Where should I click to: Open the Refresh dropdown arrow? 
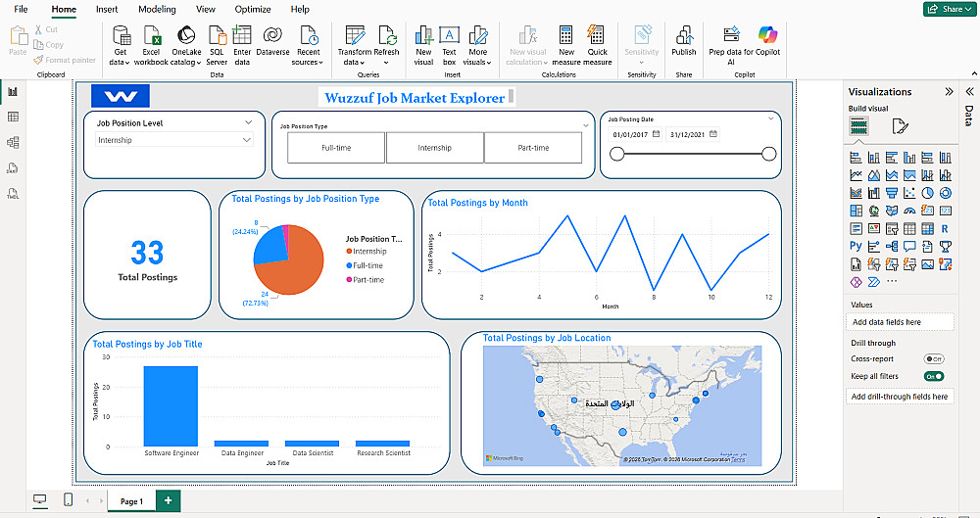pos(386,63)
